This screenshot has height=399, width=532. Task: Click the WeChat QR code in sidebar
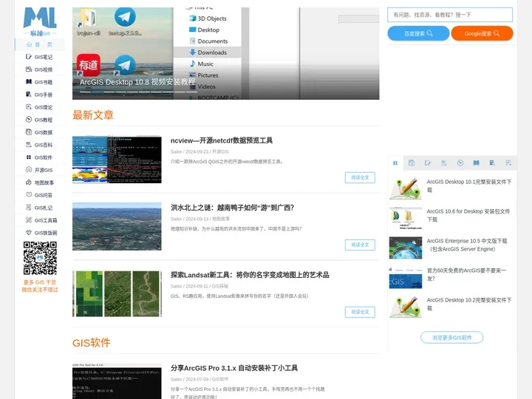click(40, 258)
